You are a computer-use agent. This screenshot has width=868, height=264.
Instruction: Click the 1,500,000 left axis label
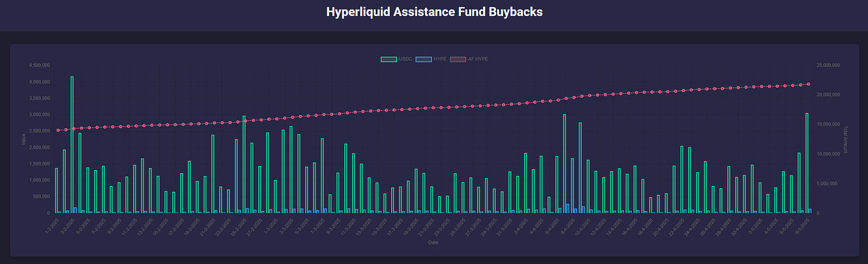(40, 164)
